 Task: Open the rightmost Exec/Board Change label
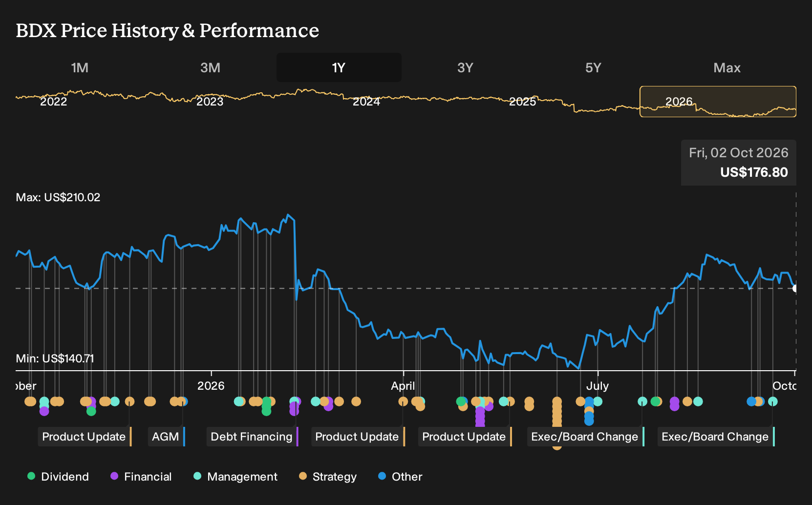pyautogui.click(x=716, y=437)
